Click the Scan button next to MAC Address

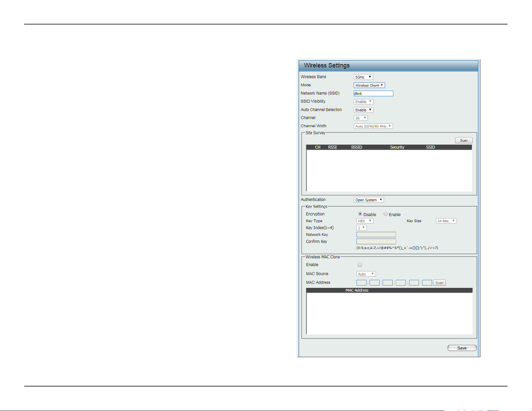pyautogui.click(x=439, y=283)
